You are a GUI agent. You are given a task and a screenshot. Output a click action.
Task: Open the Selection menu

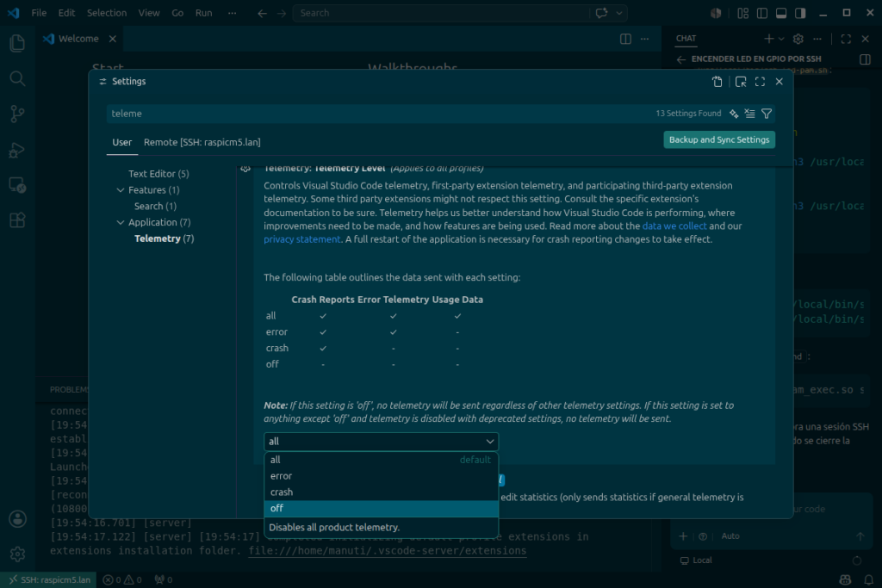pyautogui.click(x=107, y=13)
